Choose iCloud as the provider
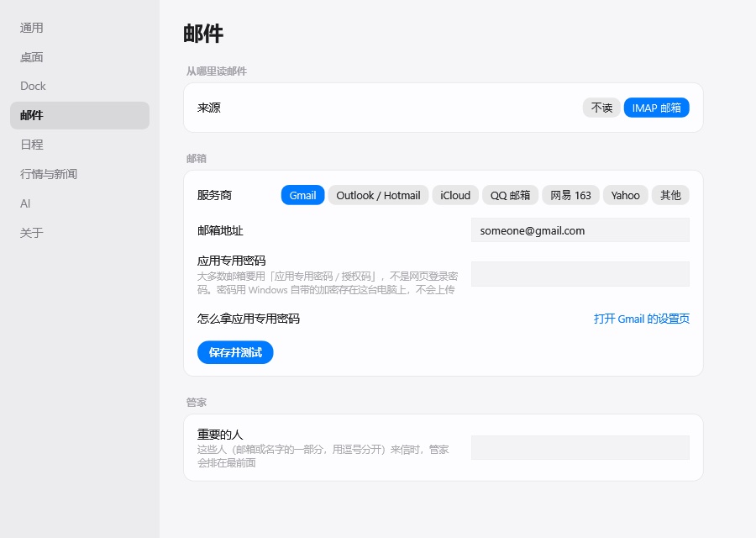Viewport: 756px width, 538px height. tap(455, 195)
